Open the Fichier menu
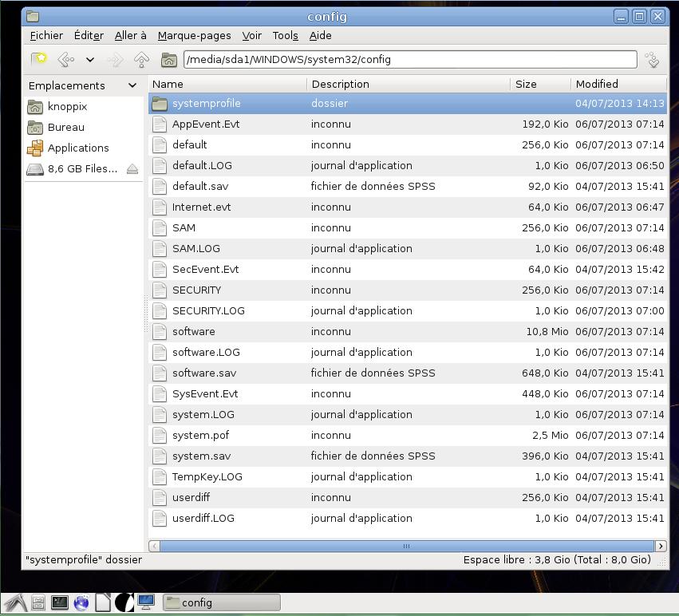679x616 pixels. [x=46, y=36]
